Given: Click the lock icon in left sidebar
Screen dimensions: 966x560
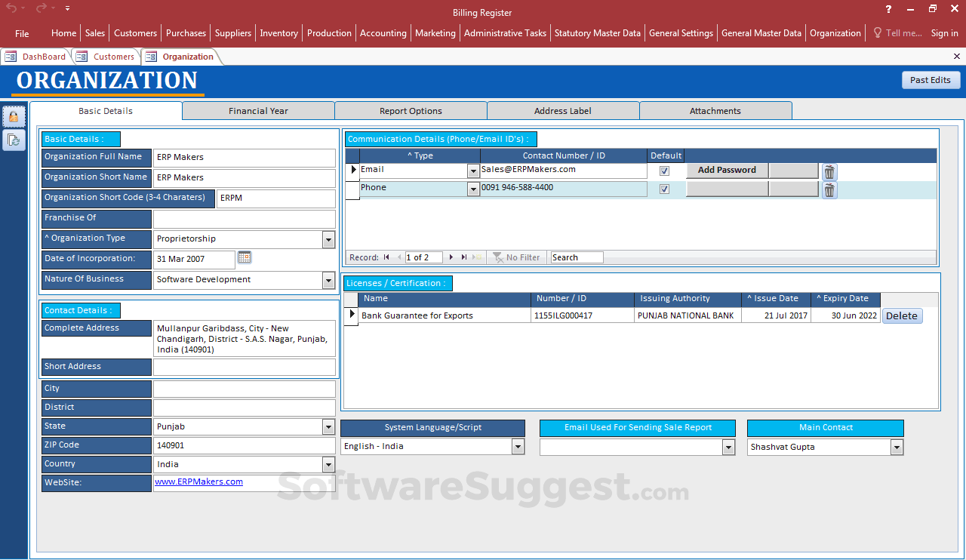Looking at the screenshot, I should click(x=14, y=117).
